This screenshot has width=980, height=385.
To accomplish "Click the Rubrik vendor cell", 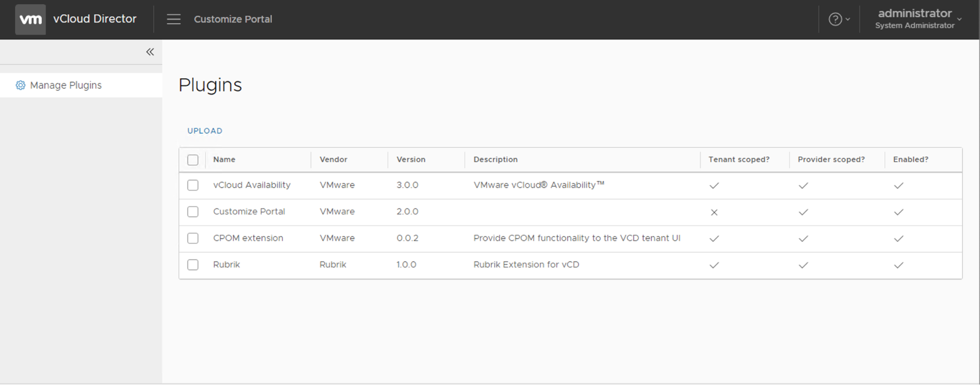I will (x=333, y=265).
